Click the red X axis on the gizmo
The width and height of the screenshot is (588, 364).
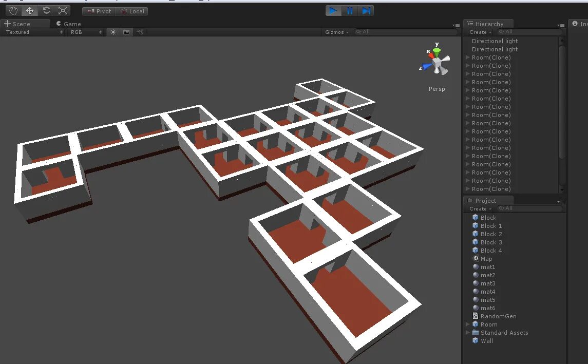pos(430,55)
